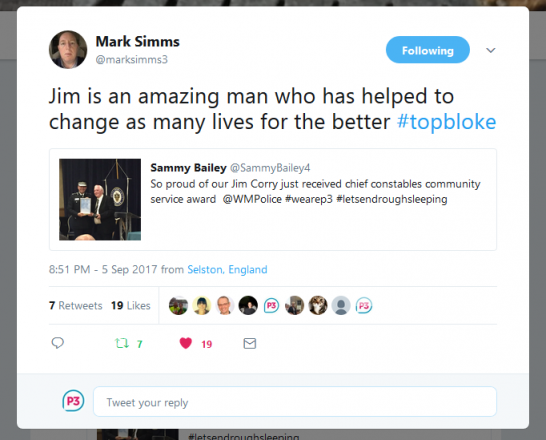The height and width of the screenshot is (440, 546).
Task: Retweet using the green arrows icon
Action: [122, 344]
